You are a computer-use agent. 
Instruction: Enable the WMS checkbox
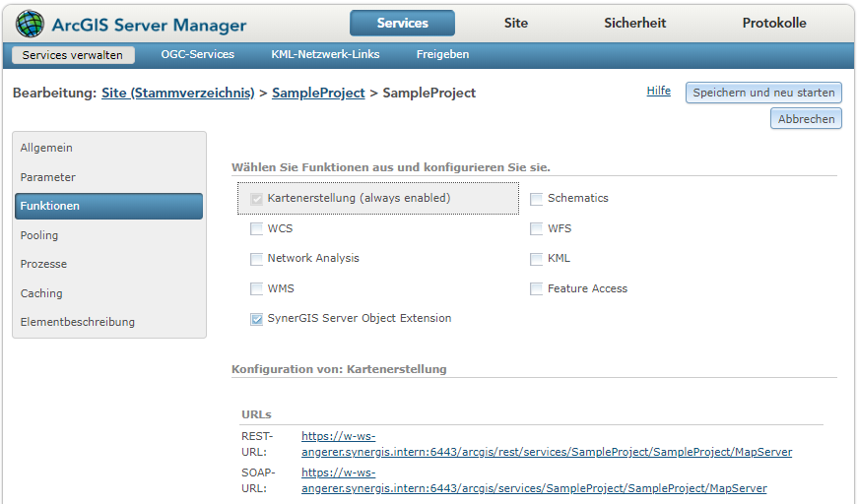257,289
